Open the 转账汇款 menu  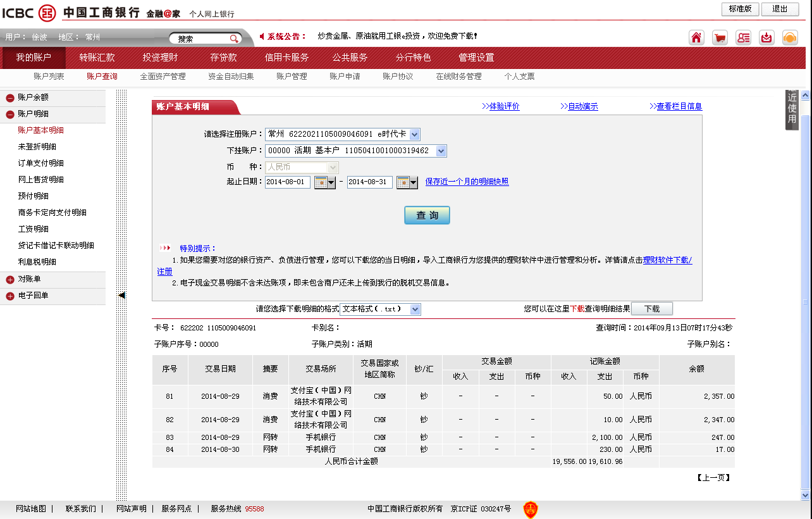(97, 58)
